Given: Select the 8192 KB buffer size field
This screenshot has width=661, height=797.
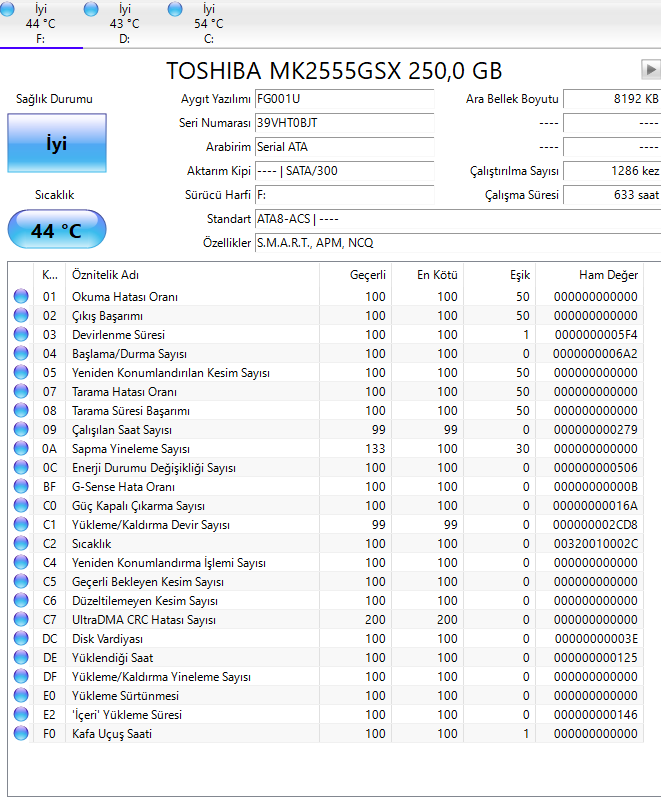Looking at the screenshot, I should (612, 99).
